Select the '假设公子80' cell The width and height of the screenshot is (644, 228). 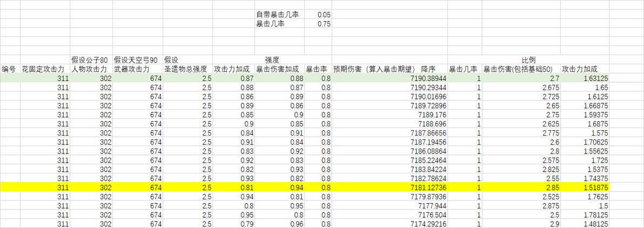click(91, 59)
